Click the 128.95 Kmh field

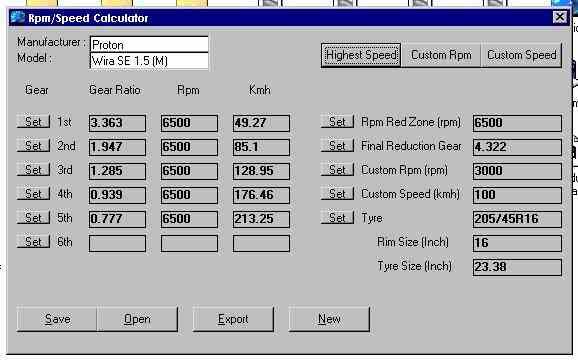[x=261, y=171]
